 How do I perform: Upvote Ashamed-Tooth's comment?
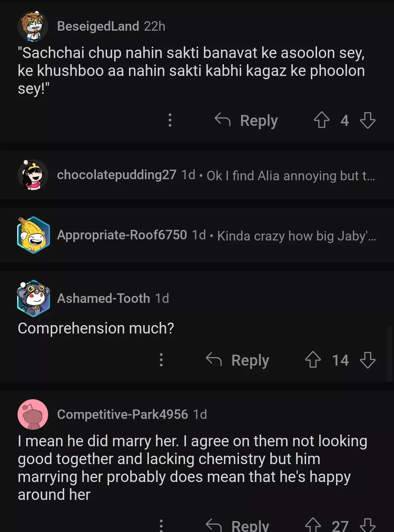pos(313,360)
